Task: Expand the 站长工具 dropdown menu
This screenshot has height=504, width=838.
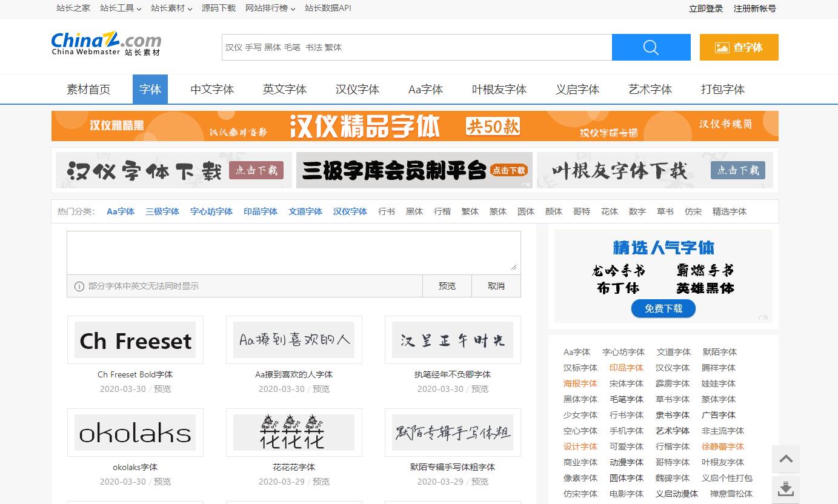Action: coord(120,8)
